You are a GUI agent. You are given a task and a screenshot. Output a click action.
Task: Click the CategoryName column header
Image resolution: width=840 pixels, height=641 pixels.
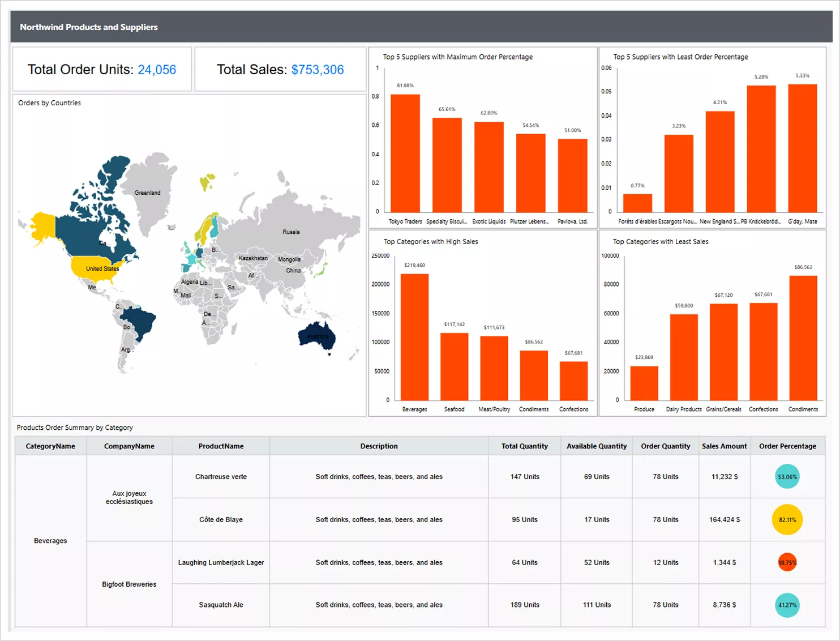click(50, 446)
